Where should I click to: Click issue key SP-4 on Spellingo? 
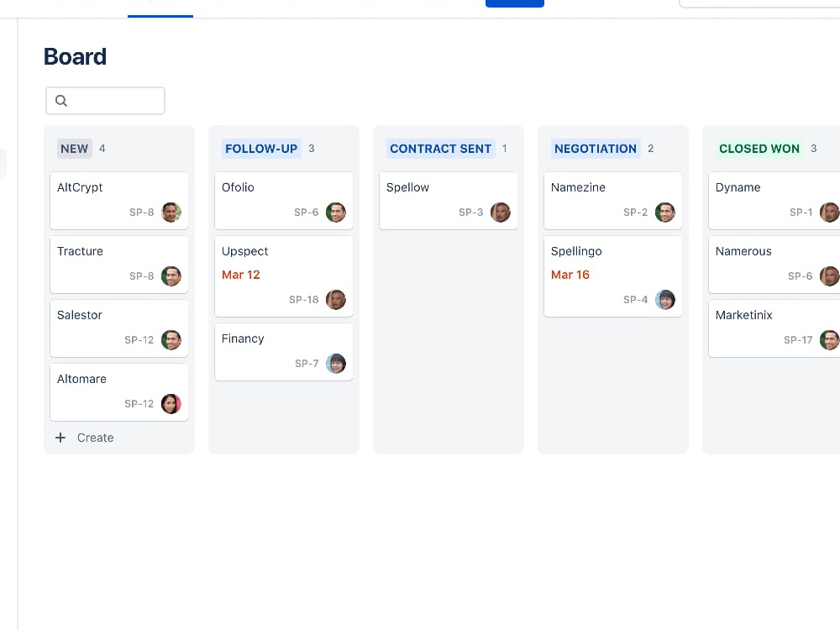(x=635, y=300)
